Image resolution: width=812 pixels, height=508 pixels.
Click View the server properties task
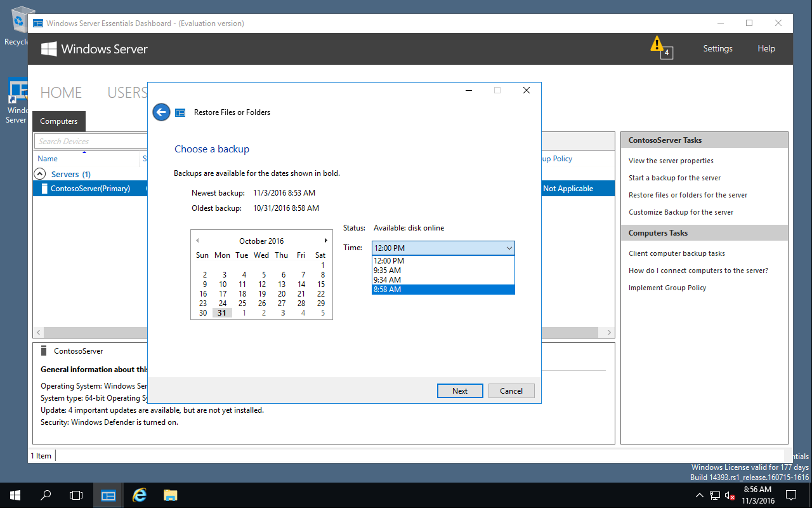[x=671, y=161]
